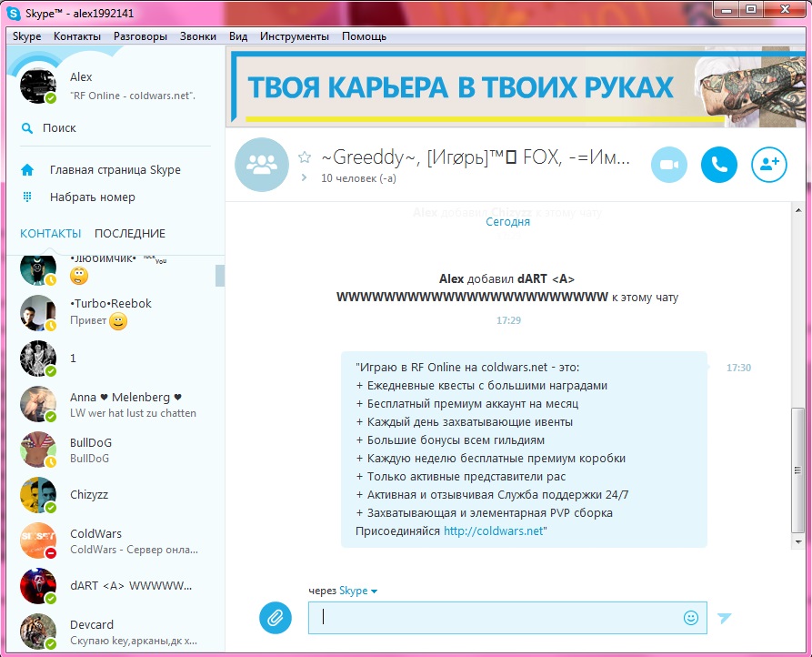Viewport: 812px width, 657px height.
Task: Select the •Любимчик• contact avatar
Action: [38, 270]
